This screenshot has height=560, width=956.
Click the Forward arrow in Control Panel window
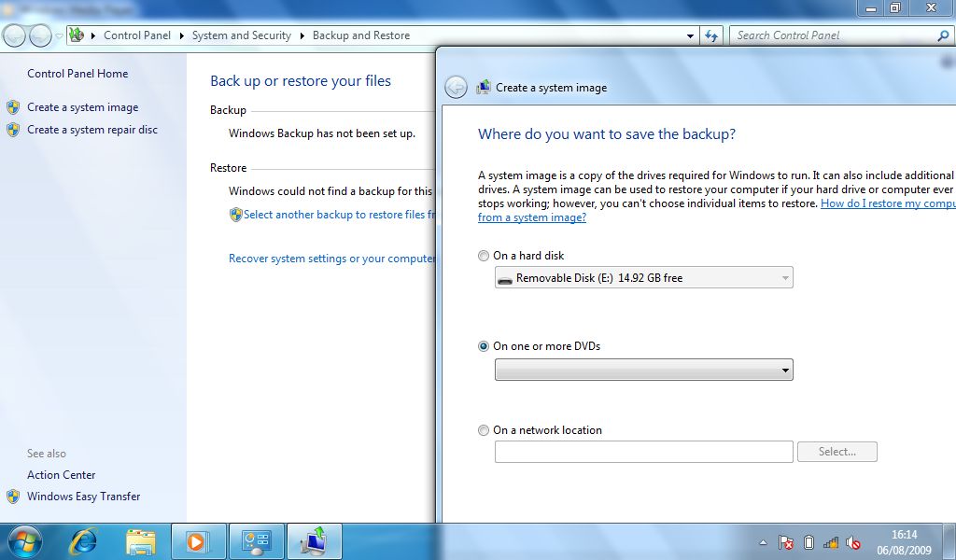pos(40,36)
